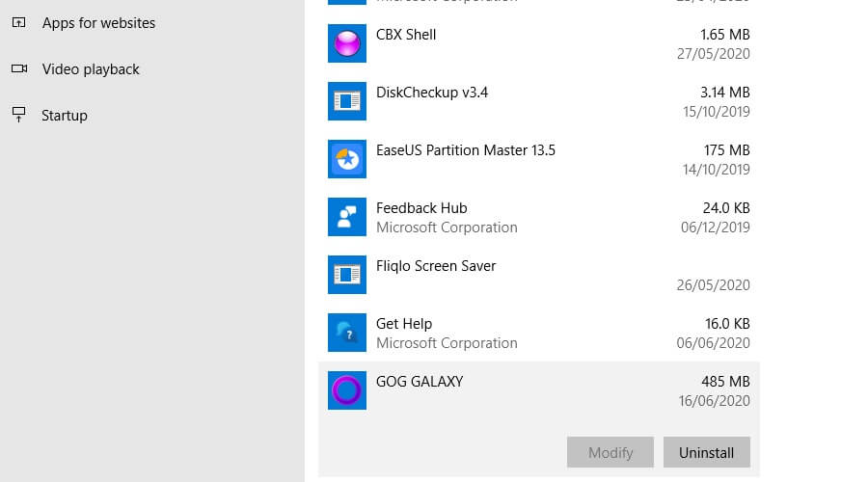Open Video playback settings
Screen dimensions: 868x482
(x=91, y=69)
